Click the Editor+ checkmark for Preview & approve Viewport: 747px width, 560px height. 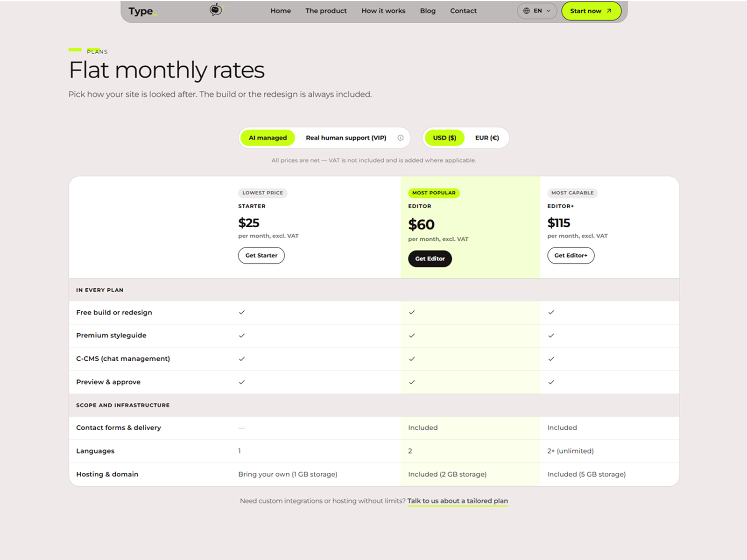(x=551, y=382)
